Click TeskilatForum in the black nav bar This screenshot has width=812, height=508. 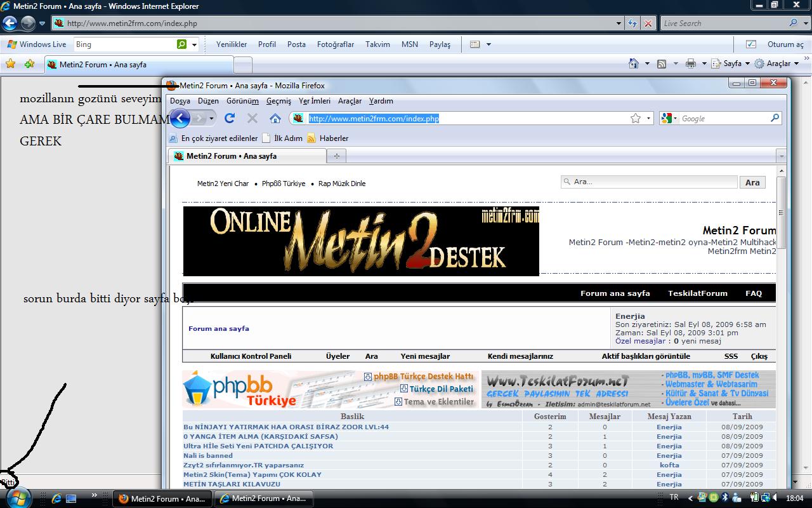tap(698, 293)
